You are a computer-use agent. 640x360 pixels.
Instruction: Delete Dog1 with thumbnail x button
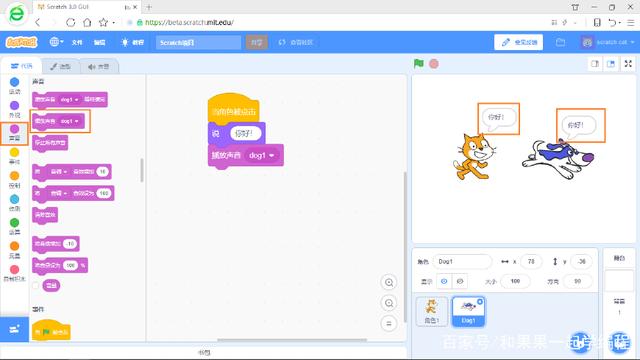click(x=480, y=302)
